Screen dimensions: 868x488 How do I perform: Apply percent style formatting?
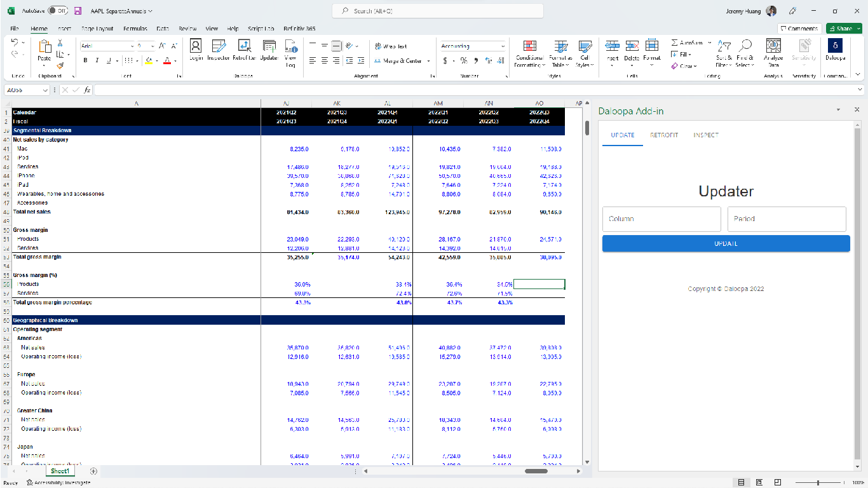464,60
